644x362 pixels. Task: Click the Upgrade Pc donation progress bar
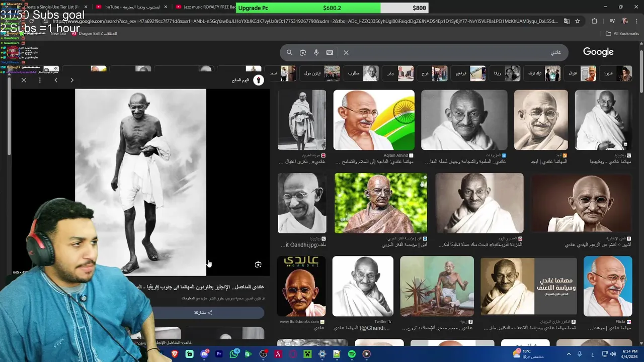coord(333,8)
